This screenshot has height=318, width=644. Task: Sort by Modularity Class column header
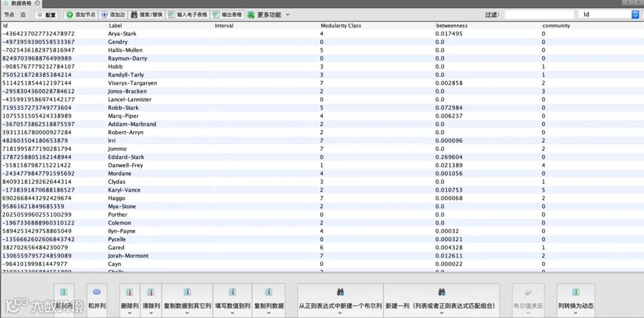pyautogui.click(x=376, y=26)
